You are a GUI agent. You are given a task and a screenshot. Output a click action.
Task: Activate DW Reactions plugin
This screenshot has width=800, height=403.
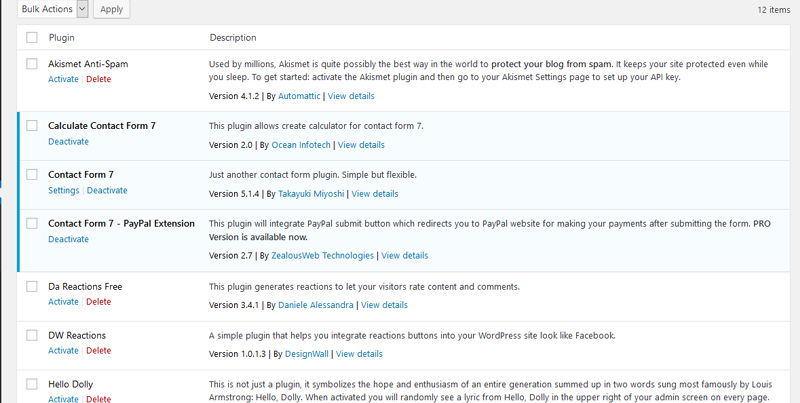[63, 351]
